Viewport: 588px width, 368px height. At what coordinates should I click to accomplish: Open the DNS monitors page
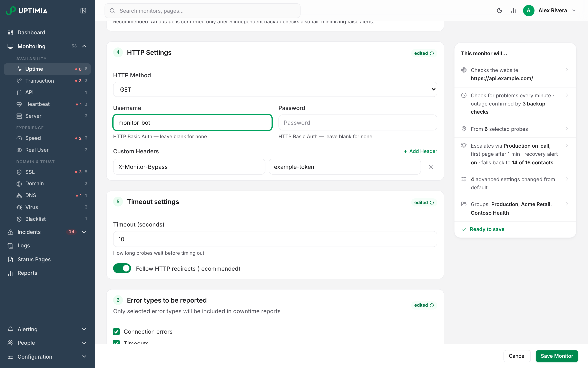tap(47, 195)
